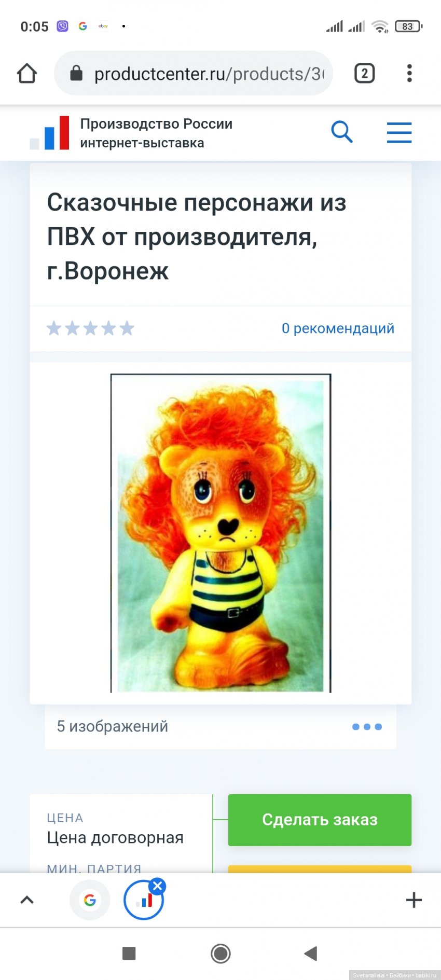Expand the 5 изображений three-dot indicator
441x980 pixels.
(367, 727)
